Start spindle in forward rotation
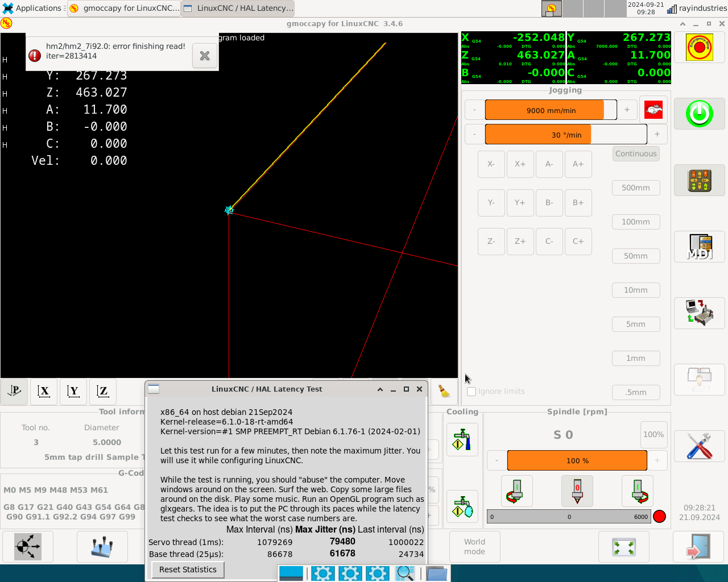Image resolution: width=728 pixels, height=582 pixels. tap(638, 491)
